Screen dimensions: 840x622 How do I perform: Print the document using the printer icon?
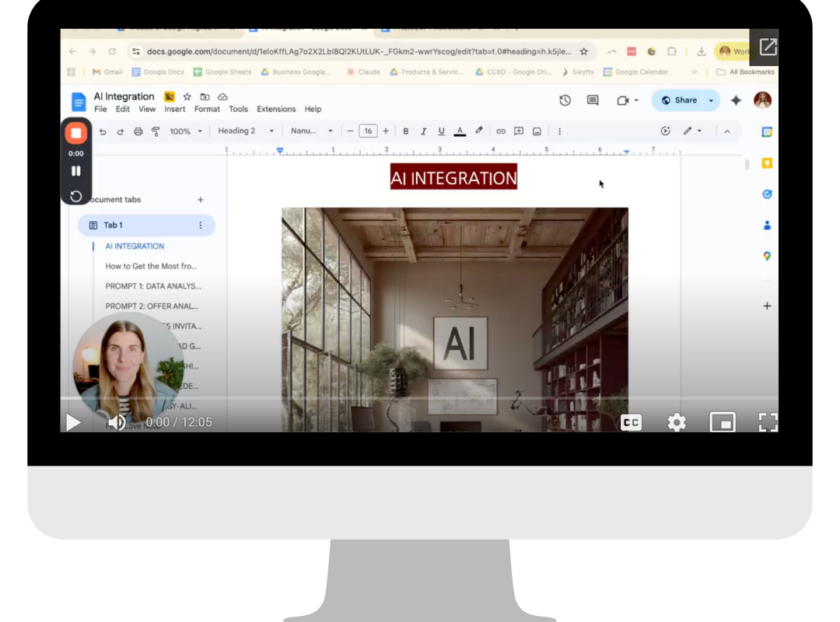tap(138, 132)
